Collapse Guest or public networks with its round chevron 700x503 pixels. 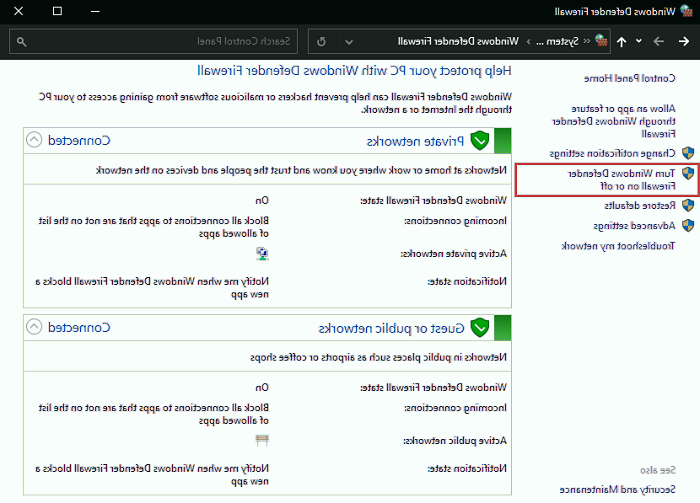click(34, 327)
